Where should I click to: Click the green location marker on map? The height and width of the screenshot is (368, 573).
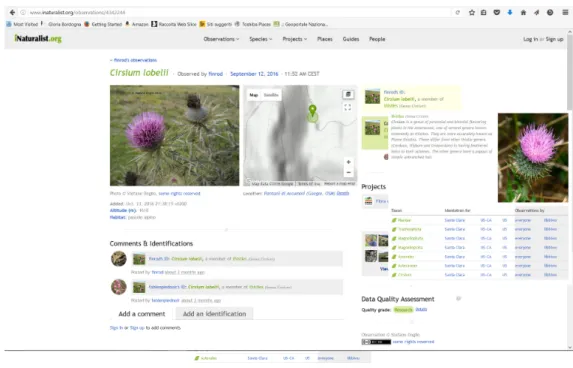[312, 111]
